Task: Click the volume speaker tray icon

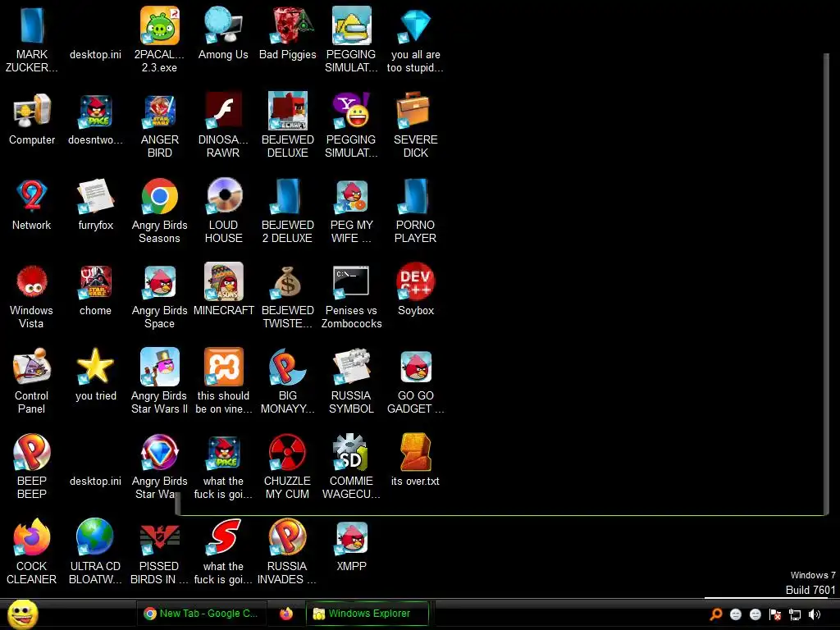Action: tap(815, 614)
